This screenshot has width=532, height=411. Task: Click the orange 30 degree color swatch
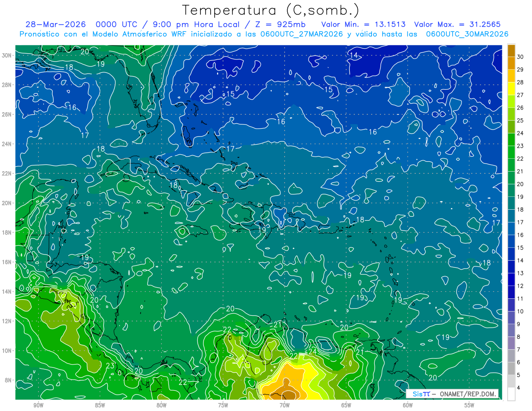(x=511, y=50)
